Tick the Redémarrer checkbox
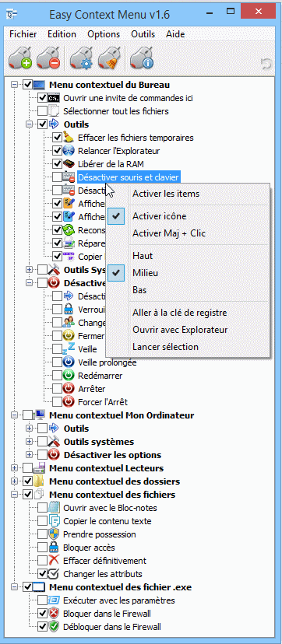282x644 pixels. point(57,376)
